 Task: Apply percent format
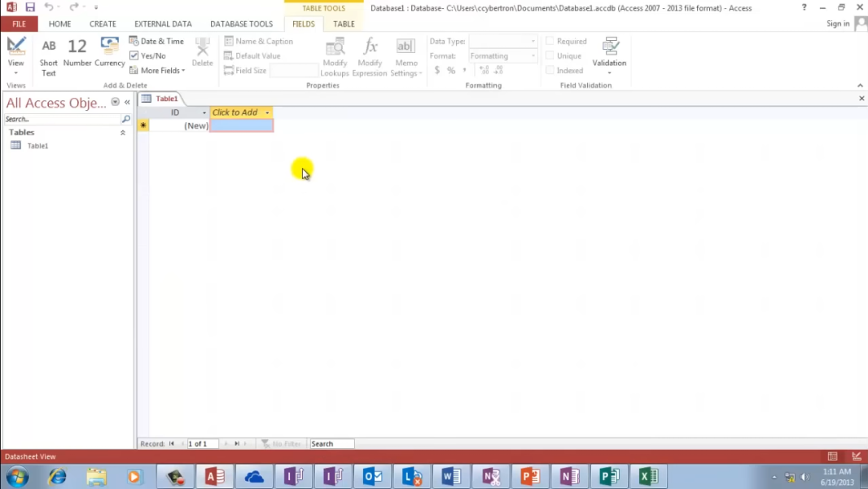point(451,70)
